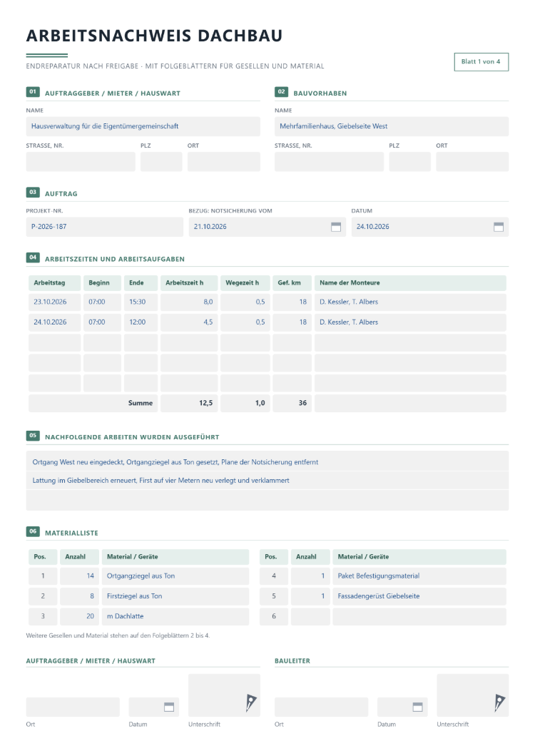
Task: Edit work line starting Ortgang West neu eingedeckt
Action: pyautogui.click(x=267, y=462)
